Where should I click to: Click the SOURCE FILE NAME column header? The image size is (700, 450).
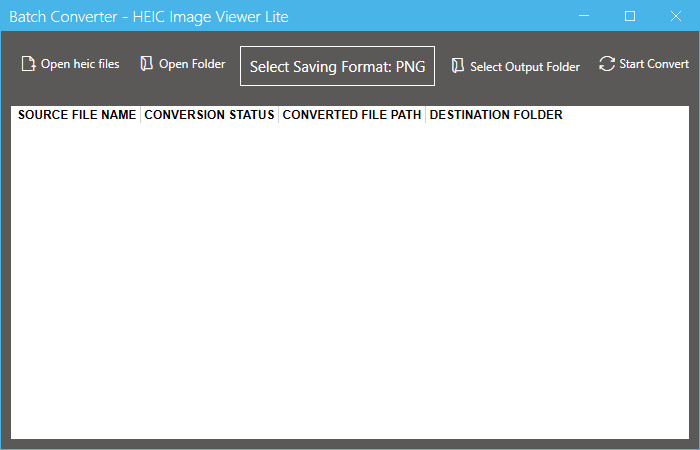(77, 115)
